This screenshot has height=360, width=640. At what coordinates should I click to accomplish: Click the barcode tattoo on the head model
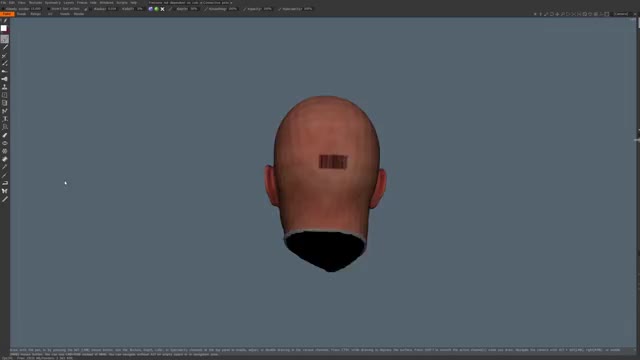pos(333,162)
